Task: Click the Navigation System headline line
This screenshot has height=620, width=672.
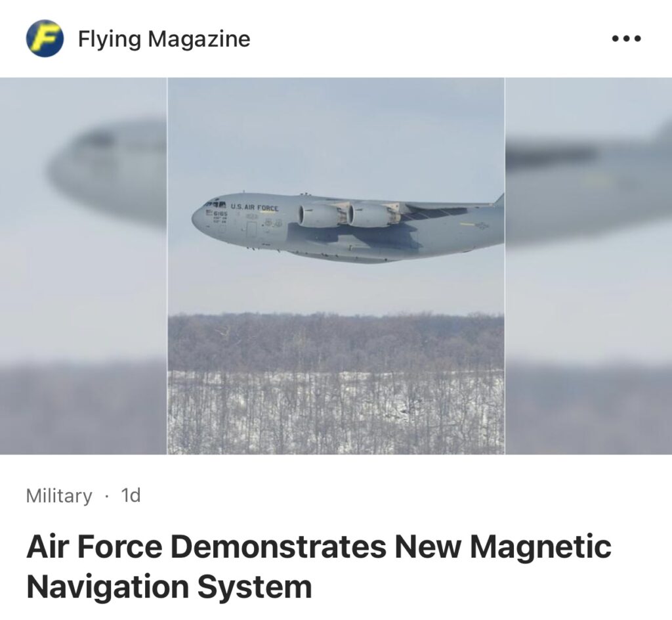Action: [x=169, y=587]
